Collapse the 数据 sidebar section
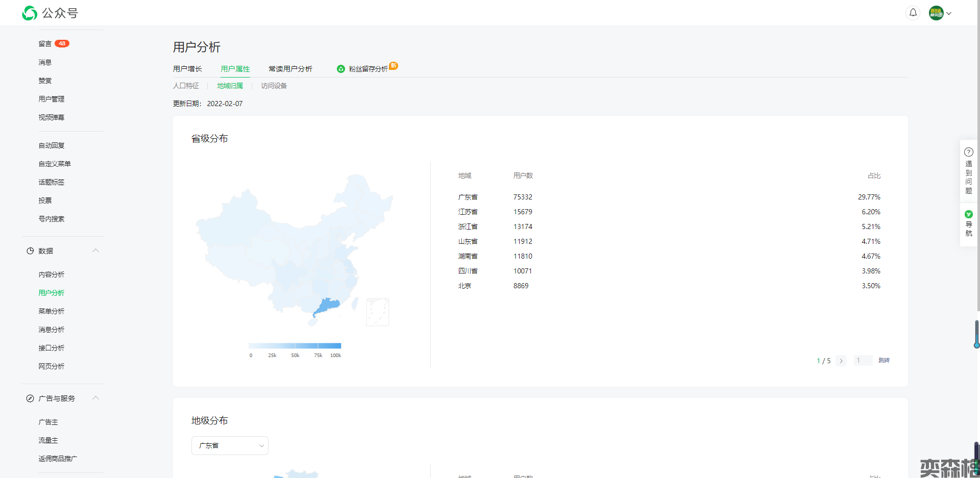The height and width of the screenshot is (478, 980). tap(95, 250)
